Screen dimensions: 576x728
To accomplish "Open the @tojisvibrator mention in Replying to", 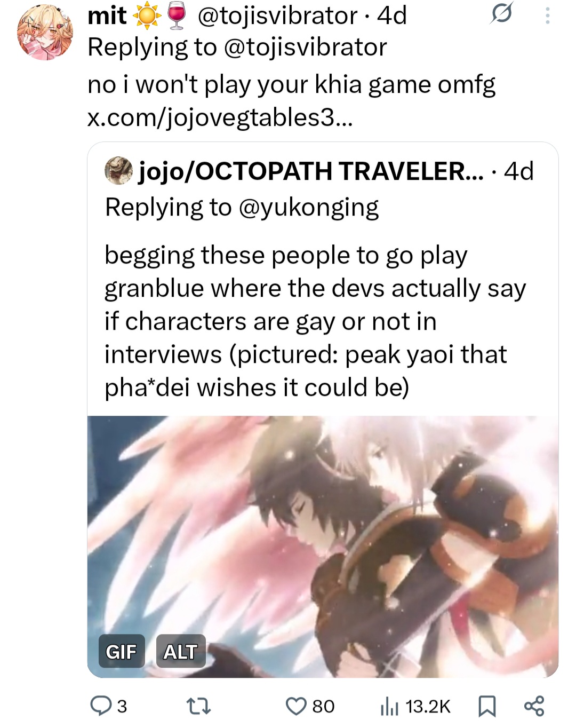I will (305, 47).
